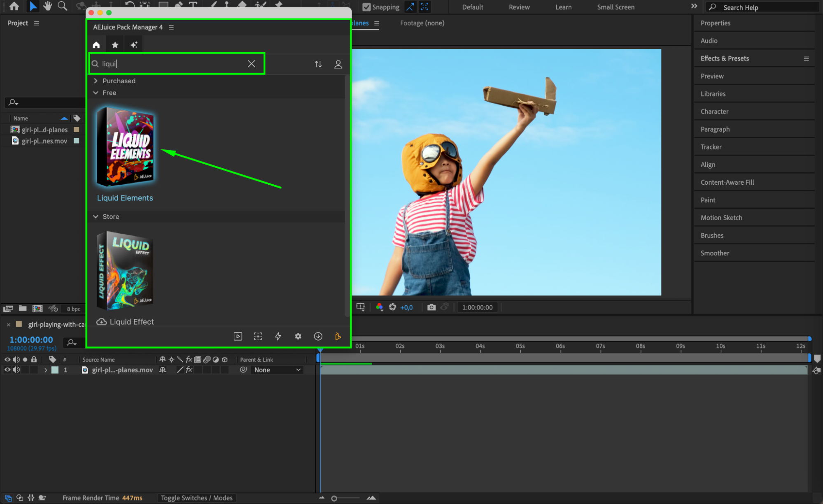This screenshot has height=504, width=823.
Task: Open AEJuice settings gear icon
Action: 298,336
